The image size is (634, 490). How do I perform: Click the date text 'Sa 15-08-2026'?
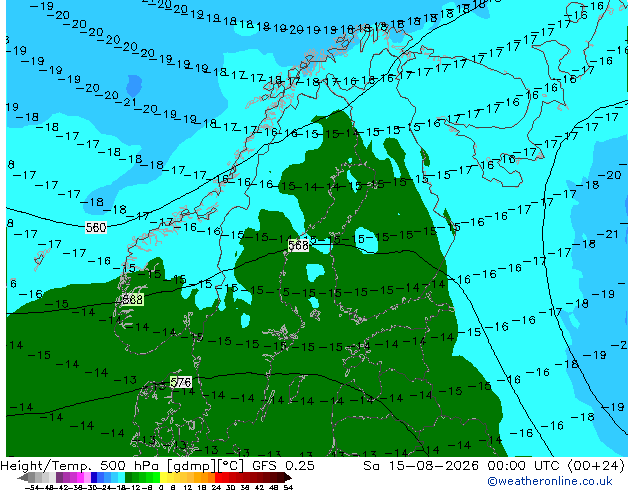click(421, 466)
